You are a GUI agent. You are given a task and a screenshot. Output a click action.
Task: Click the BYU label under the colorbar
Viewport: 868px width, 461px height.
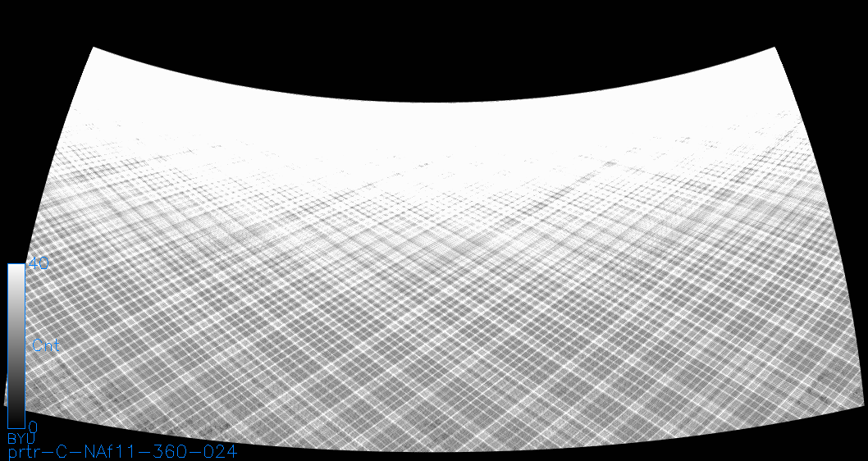(21, 439)
